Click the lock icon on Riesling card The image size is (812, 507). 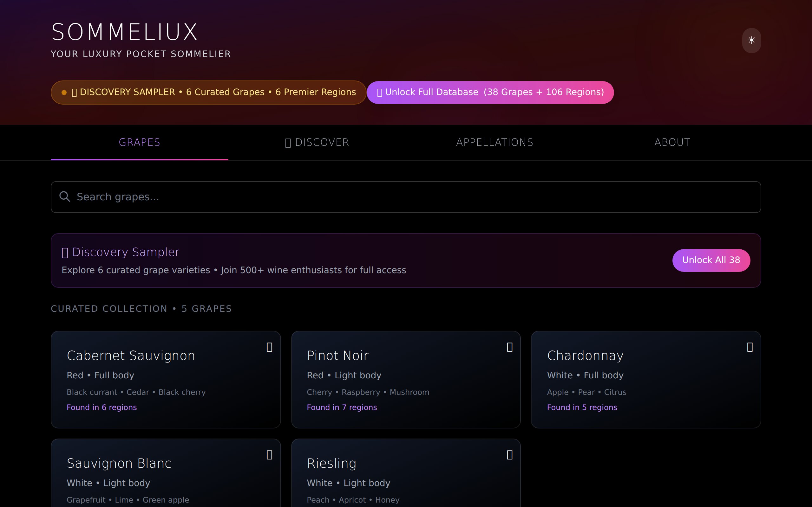click(510, 455)
